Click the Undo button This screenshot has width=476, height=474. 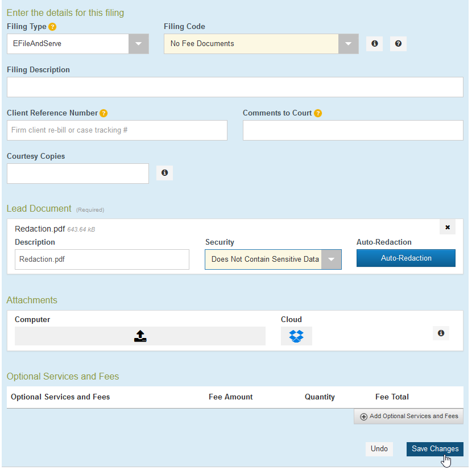pyautogui.click(x=379, y=449)
